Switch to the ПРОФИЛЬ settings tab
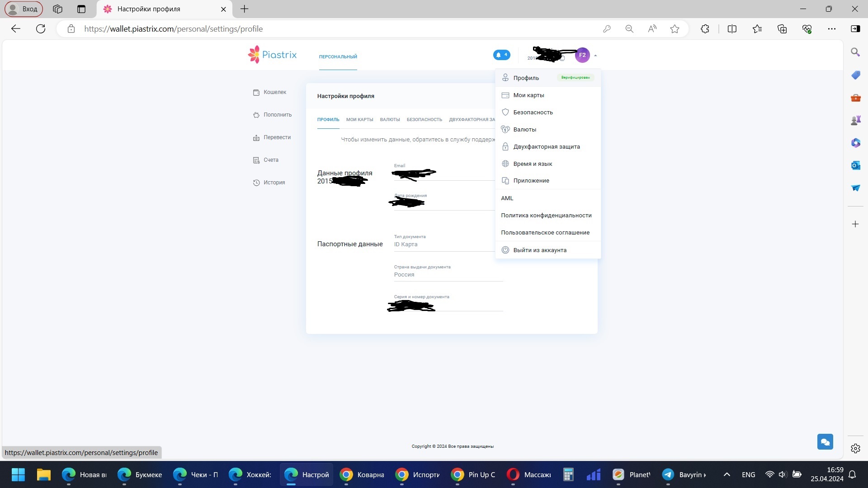Image resolution: width=868 pixels, height=488 pixels. (x=328, y=120)
